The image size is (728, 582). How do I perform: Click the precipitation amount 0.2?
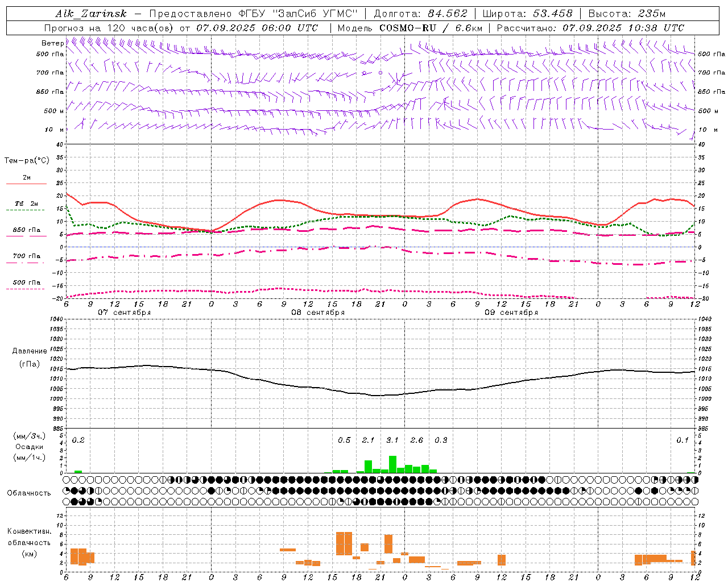(78, 440)
